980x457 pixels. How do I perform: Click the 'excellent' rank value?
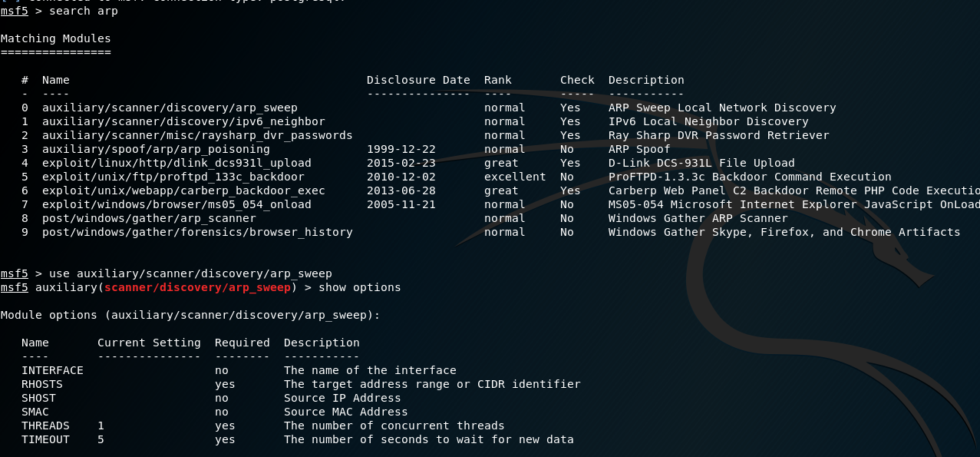pos(515,177)
